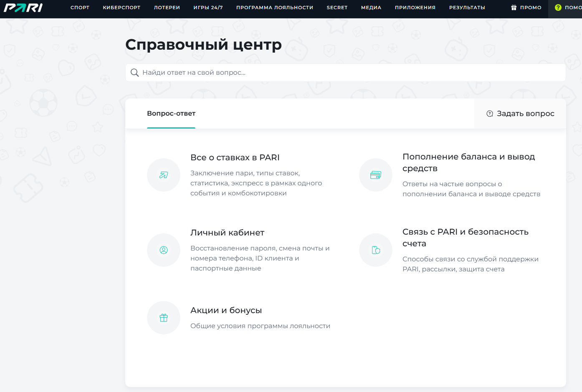Click the profile icon for Личный кабинет

[x=164, y=250]
